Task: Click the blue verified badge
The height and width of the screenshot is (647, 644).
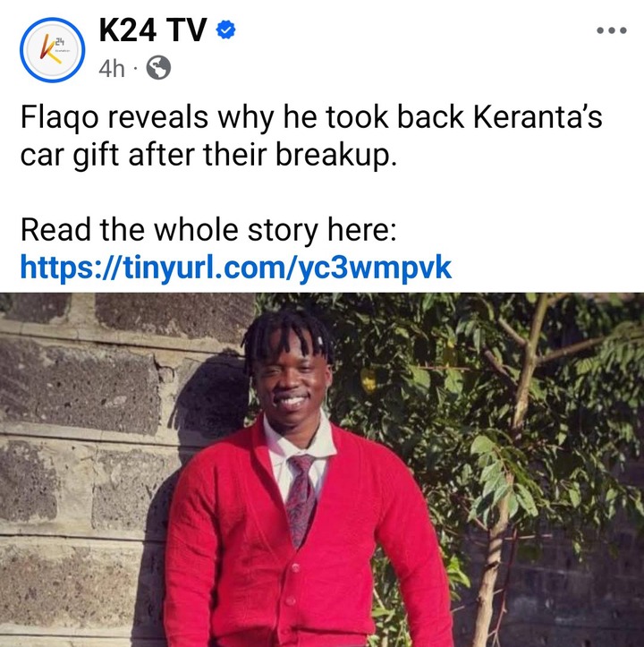Action: pos(225,30)
